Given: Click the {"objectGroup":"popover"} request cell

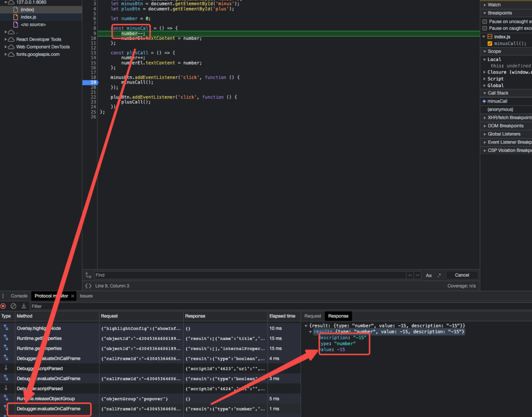Looking at the screenshot, I should click(141, 399).
